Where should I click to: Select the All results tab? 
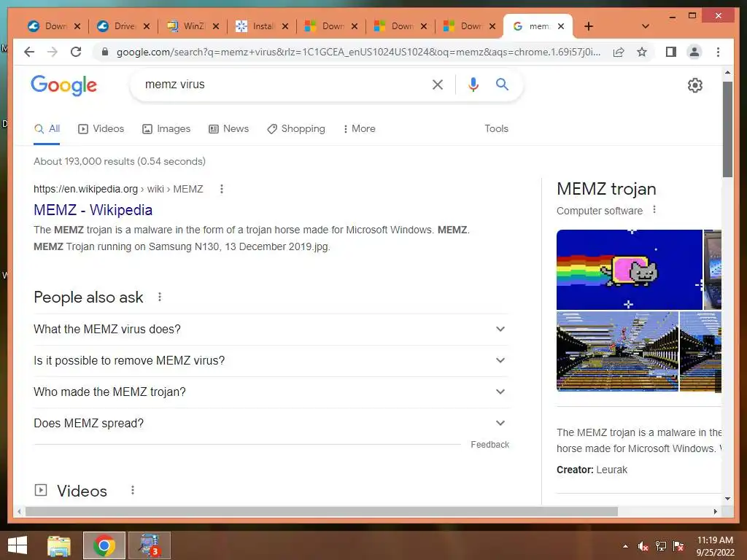47,128
